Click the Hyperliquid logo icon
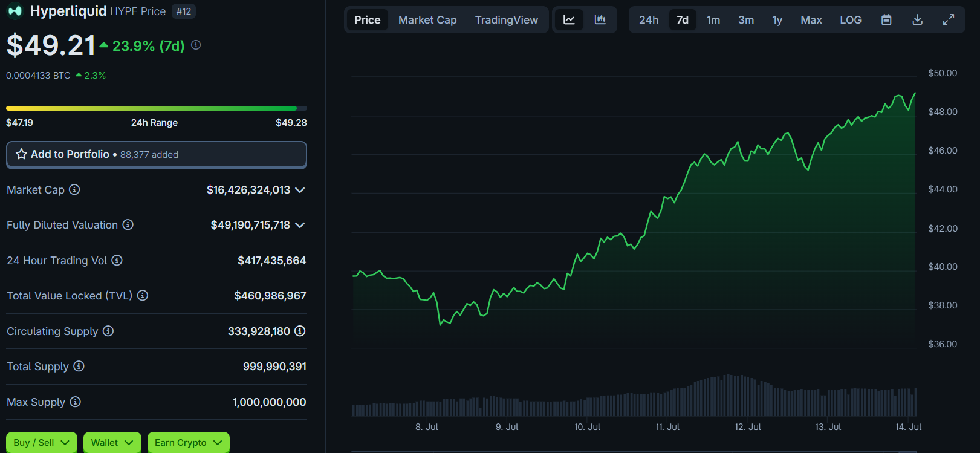The width and height of the screenshot is (980, 453). point(15,11)
